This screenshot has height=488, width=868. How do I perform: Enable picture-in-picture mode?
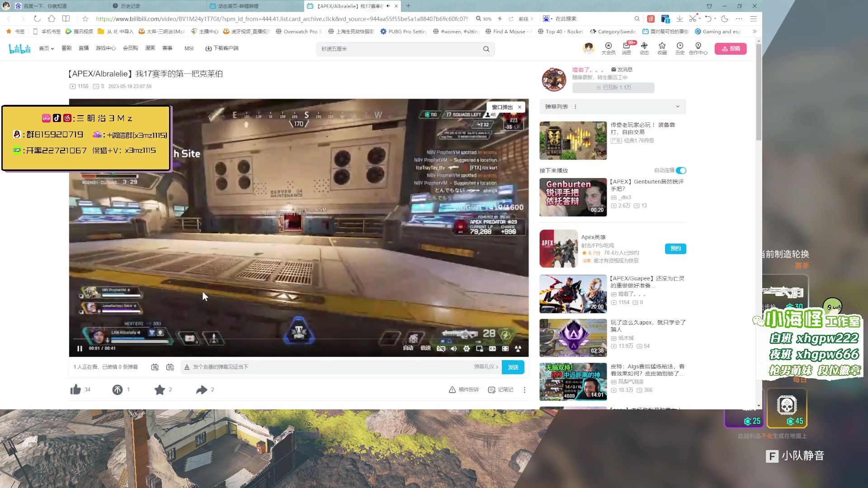pyautogui.click(x=479, y=348)
